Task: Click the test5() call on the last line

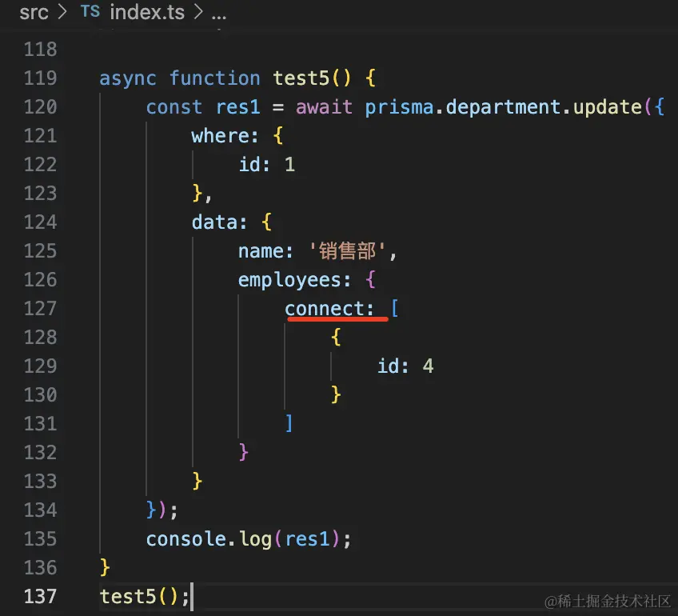Action: (134, 596)
